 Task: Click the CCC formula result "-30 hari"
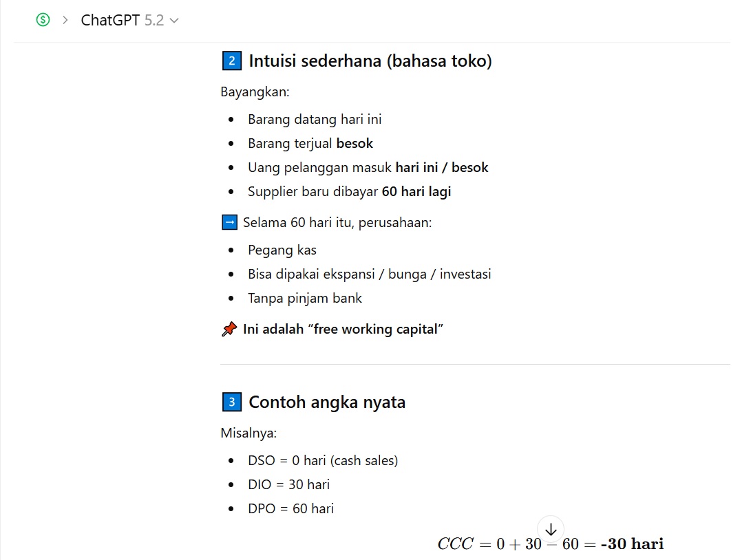click(x=631, y=544)
